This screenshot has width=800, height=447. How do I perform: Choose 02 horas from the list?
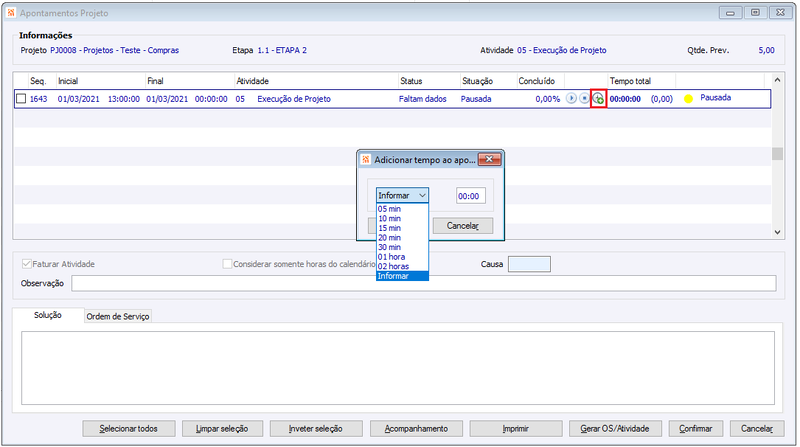pyautogui.click(x=402, y=266)
